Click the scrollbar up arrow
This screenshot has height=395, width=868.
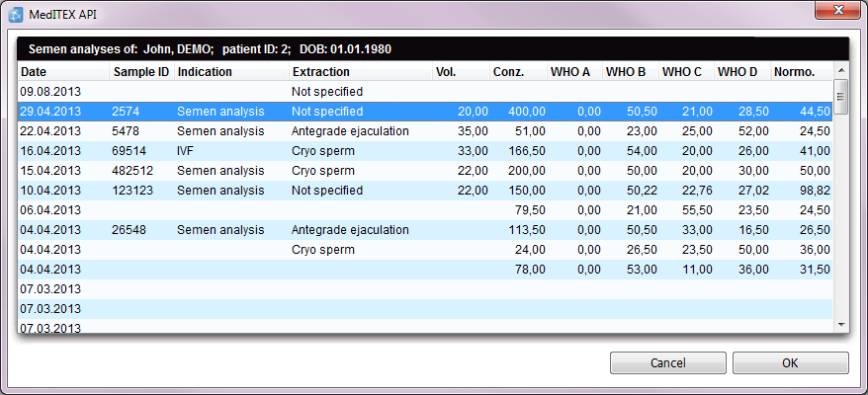(x=841, y=70)
